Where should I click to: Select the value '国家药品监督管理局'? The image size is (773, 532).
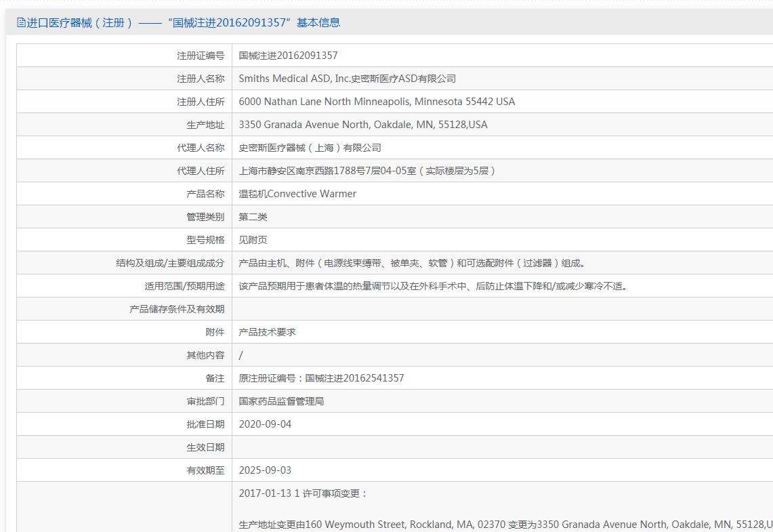[x=282, y=401]
